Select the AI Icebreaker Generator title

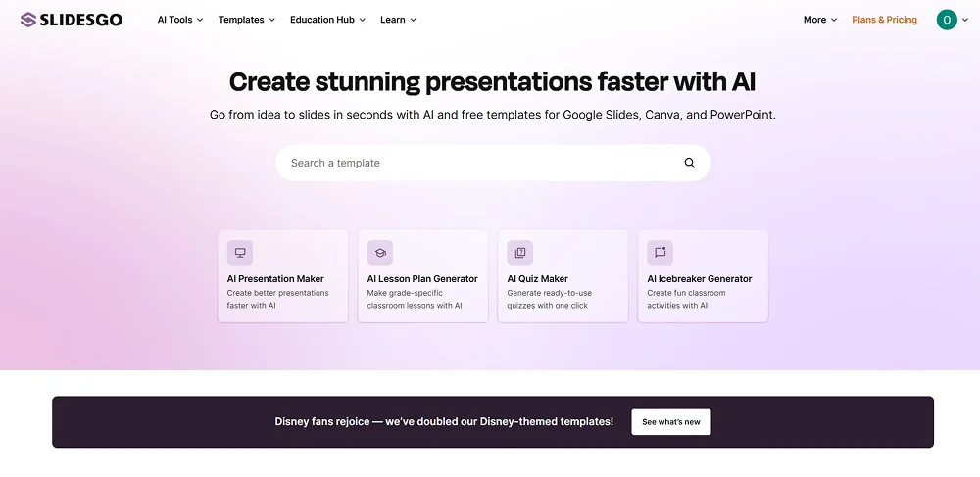pyautogui.click(x=699, y=279)
